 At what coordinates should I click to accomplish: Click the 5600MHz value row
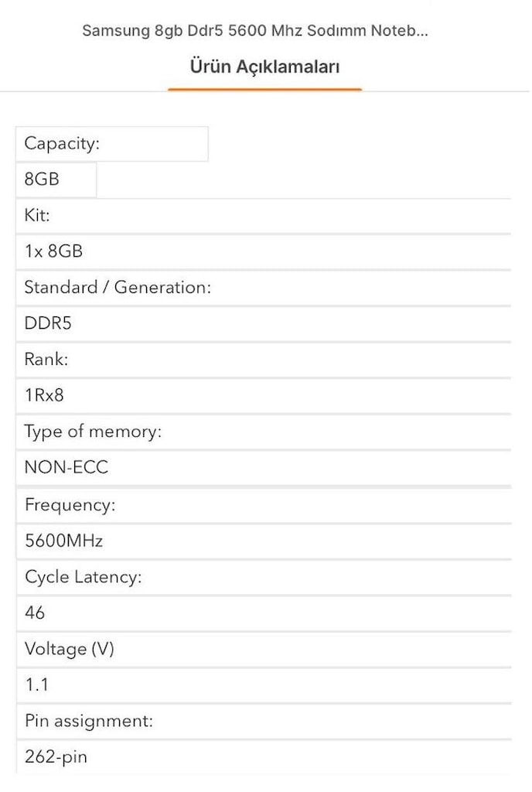pyautogui.click(x=264, y=541)
